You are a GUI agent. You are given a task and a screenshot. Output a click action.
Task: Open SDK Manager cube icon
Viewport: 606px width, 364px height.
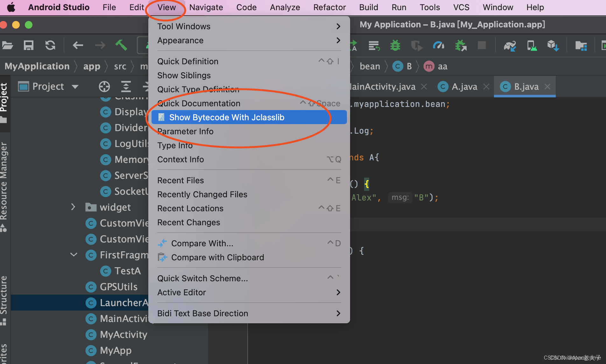[x=553, y=45]
